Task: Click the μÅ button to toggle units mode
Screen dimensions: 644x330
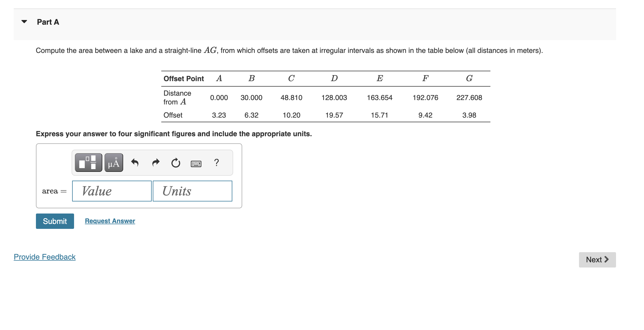Action: [x=113, y=163]
